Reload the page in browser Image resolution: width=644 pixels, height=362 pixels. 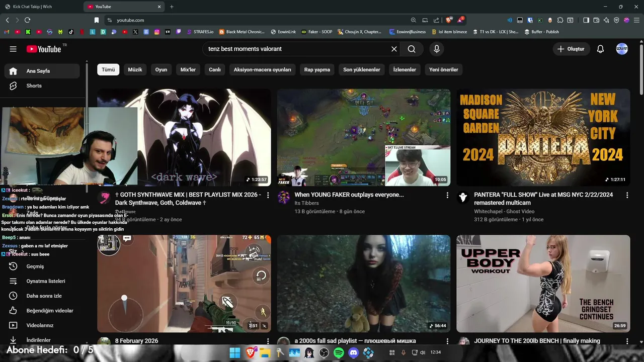pos(27,20)
